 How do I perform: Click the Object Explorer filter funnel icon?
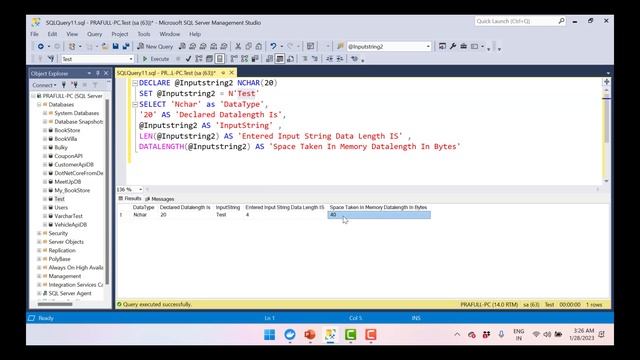pyautogui.click(x=95, y=85)
